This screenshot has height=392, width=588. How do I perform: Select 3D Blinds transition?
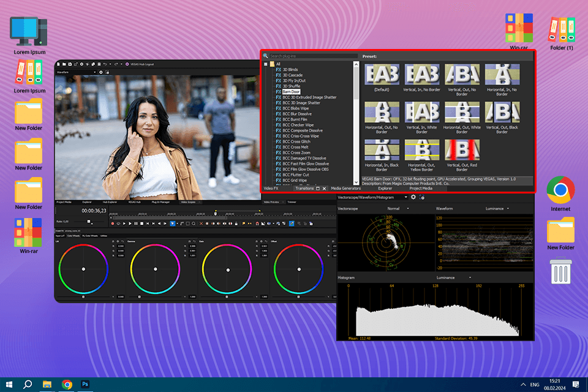coord(290,69)
